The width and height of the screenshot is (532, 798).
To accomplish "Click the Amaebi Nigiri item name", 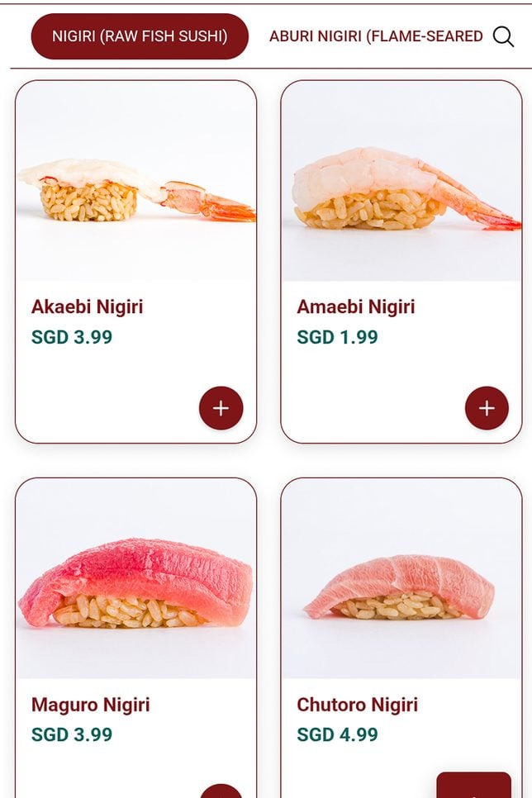I will (x=356, y=306).
